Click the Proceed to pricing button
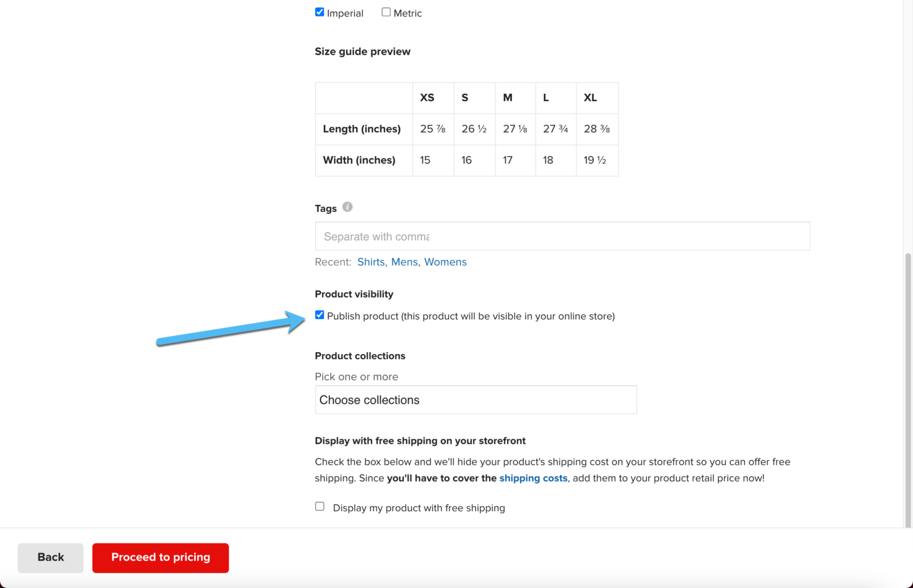This screenshot has height=588, width=913. pos(160,557)
